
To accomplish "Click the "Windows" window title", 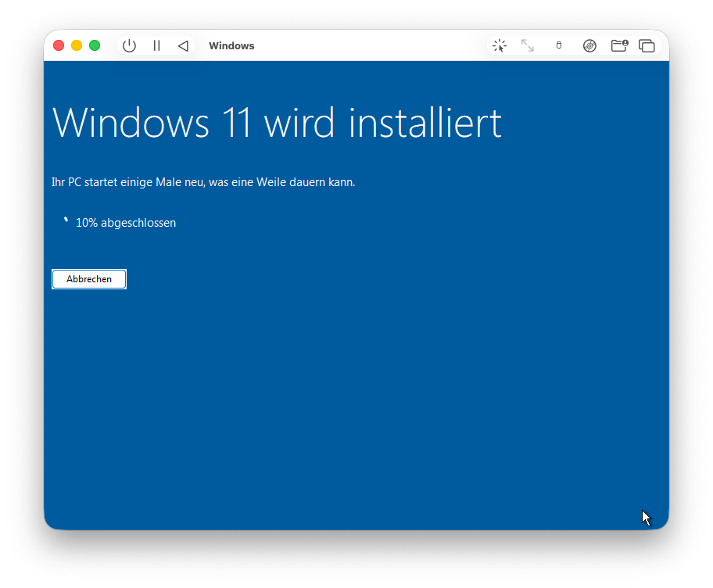I will pyautogui.click(x=231, y=46).
